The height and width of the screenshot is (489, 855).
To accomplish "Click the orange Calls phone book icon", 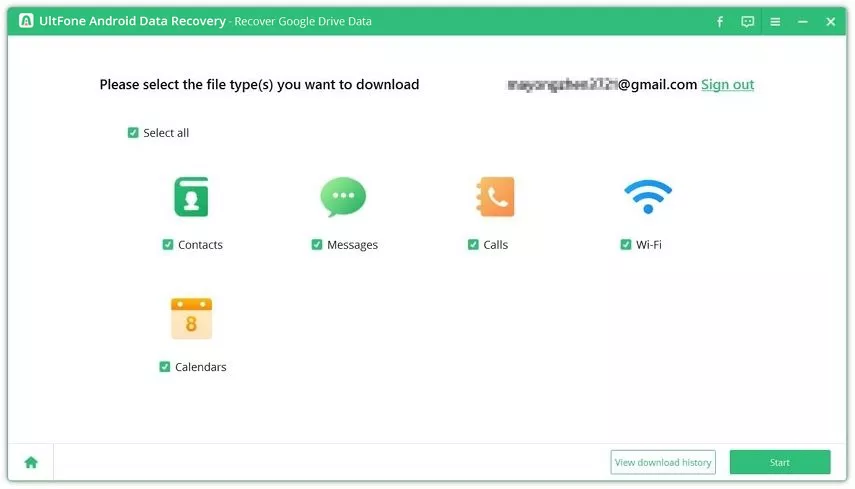I will click(x=495, y=197).
